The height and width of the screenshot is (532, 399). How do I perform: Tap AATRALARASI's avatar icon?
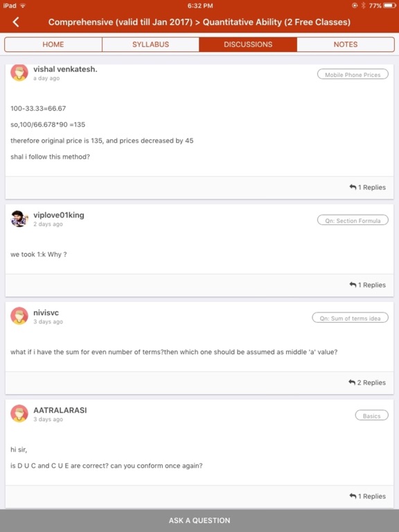point(19,414)
